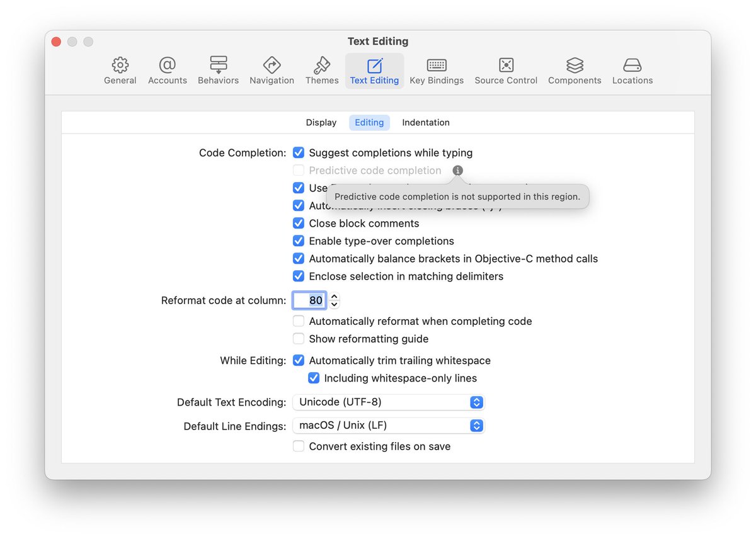Increase reformat column with the stepper up arrow
Screen dimensions: 756x539
[333, 297]
